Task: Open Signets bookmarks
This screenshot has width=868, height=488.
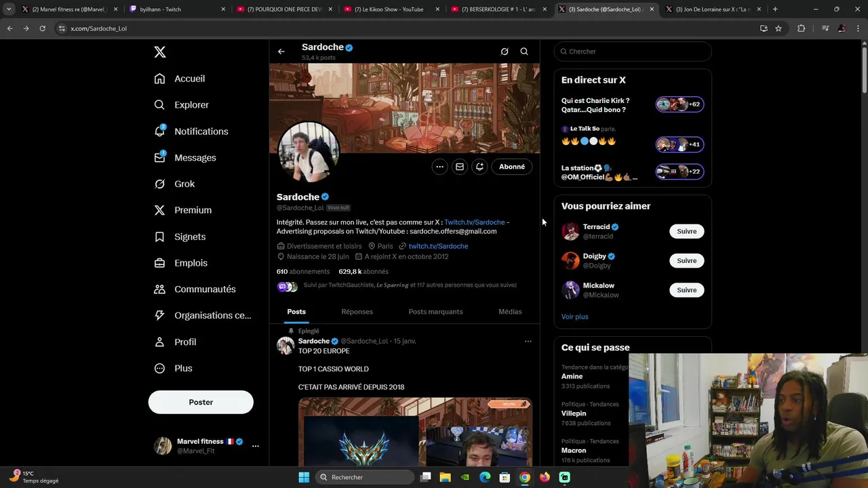Action: pyautogui.click(x=180, y=237)
